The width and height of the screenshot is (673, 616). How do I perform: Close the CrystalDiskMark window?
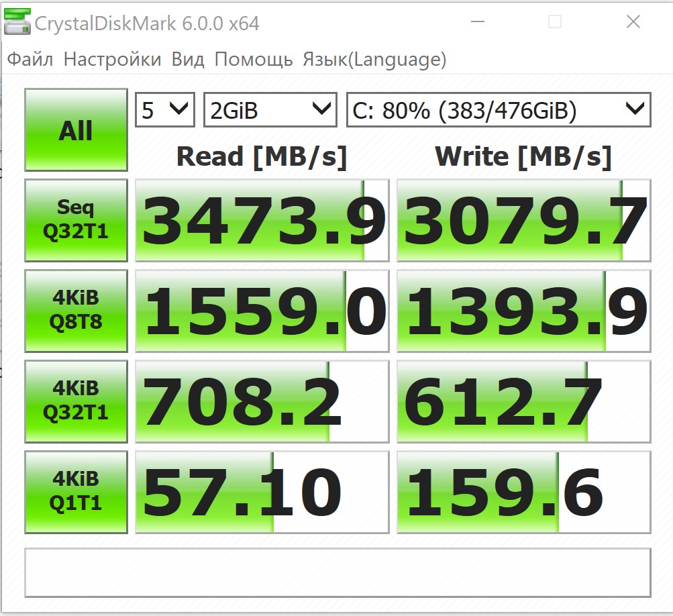[633, 21]
